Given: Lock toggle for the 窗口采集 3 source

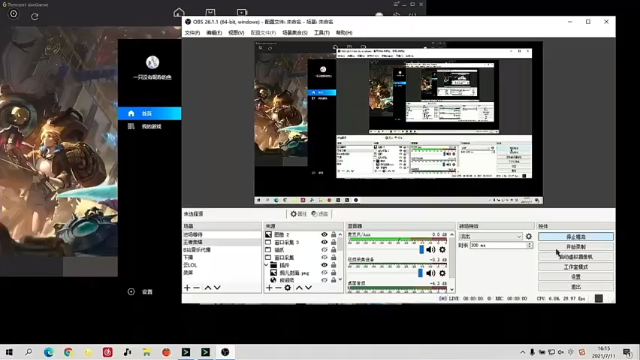Looking at the screenshot, I should click(333, 242).
